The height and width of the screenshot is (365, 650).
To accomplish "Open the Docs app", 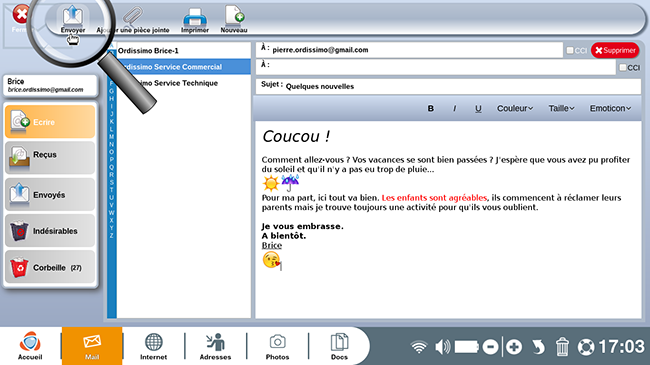I will (339, 346).
